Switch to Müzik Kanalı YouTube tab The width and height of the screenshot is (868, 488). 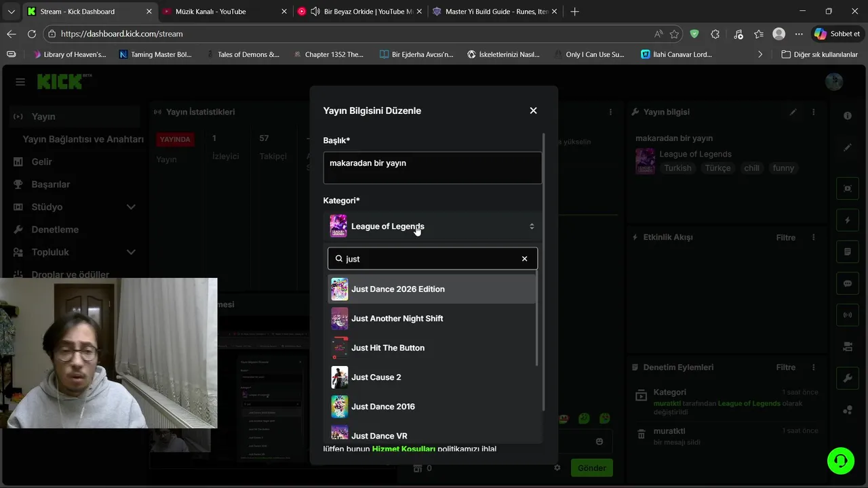225,12
